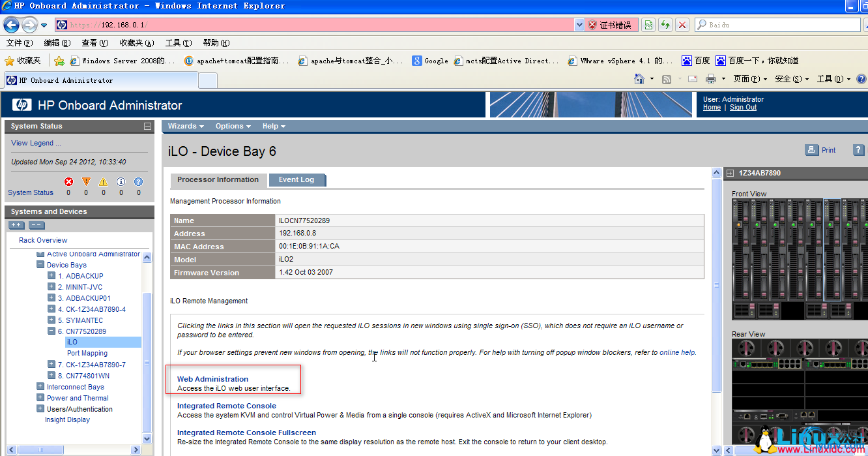Expand bay 5. SYMANTEC node
The image size is (868, 456).
coord(51,320)
